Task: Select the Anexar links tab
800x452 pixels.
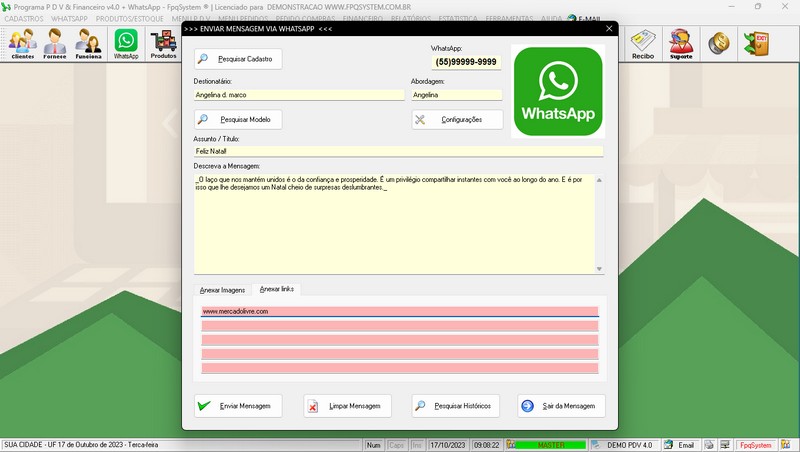Action: pyautogui.click(x=277, y=290)
